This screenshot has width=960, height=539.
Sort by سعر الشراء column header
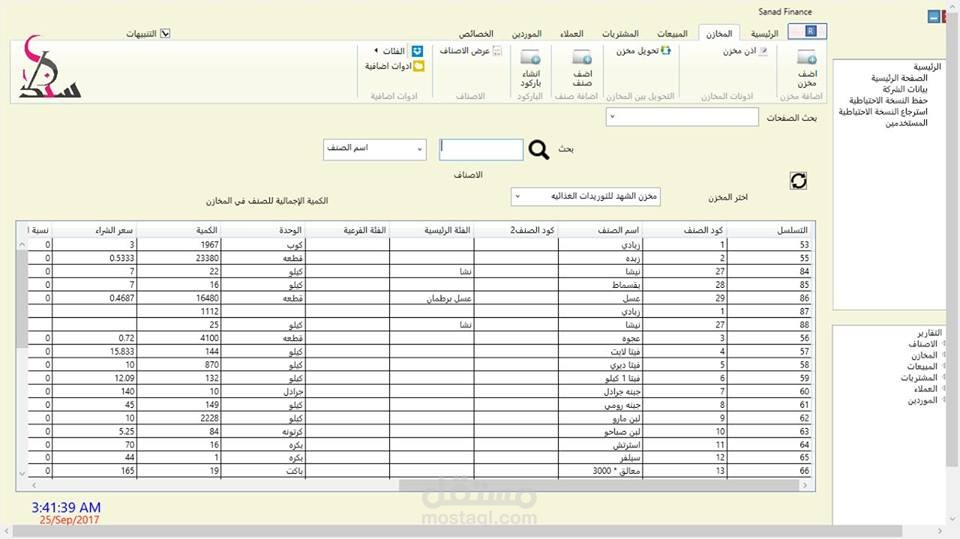94,230
